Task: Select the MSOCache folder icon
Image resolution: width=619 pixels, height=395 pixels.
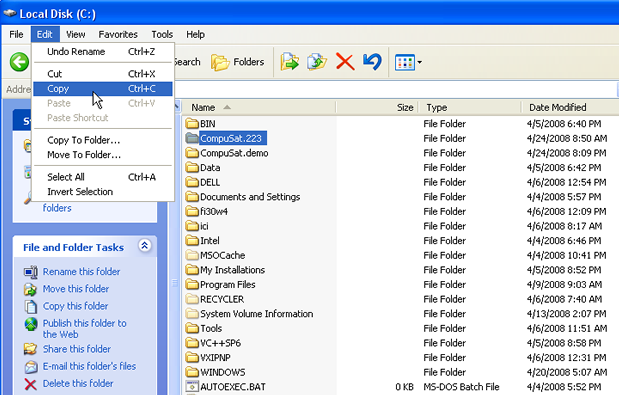Action: pyautogui.click(x=192, y=255)
